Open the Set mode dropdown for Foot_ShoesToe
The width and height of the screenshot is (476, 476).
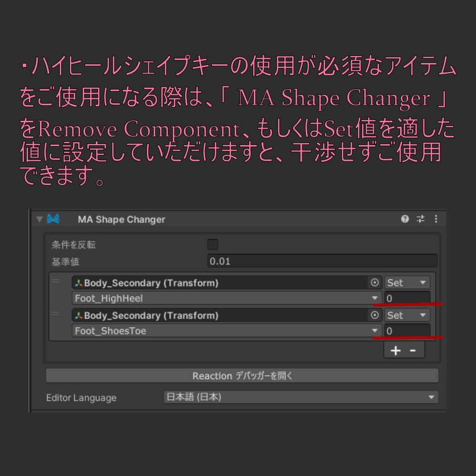(x=407, y=315)
